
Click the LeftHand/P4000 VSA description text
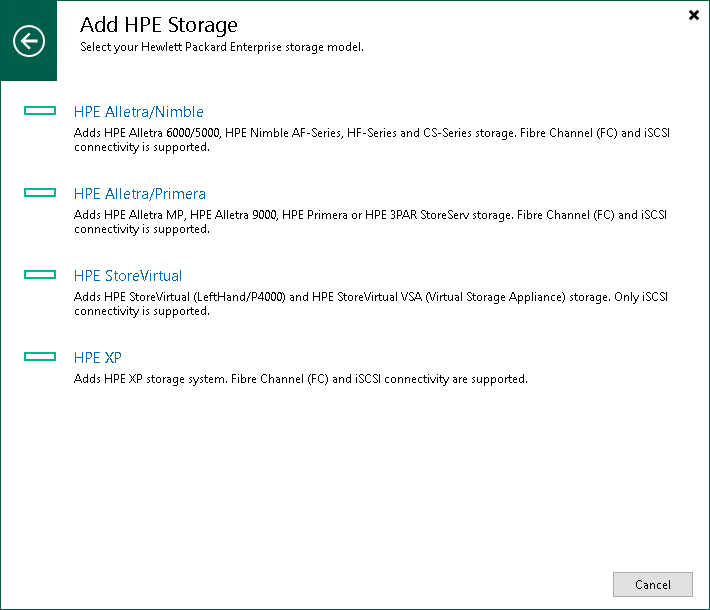point(372,303)
